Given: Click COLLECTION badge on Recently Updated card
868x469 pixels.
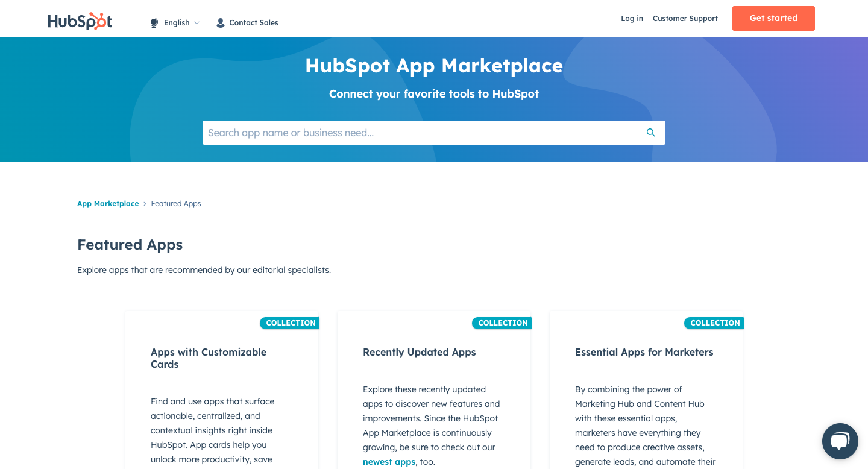Looking at the screenshot, I should 502,323.
